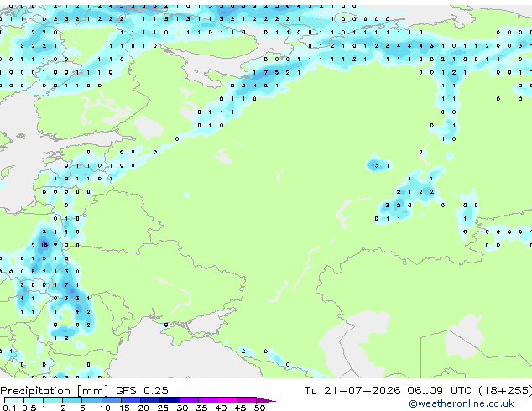Click the '5' legend scale label
Viewport: 532px width, 411px height.
pos(82,408)
